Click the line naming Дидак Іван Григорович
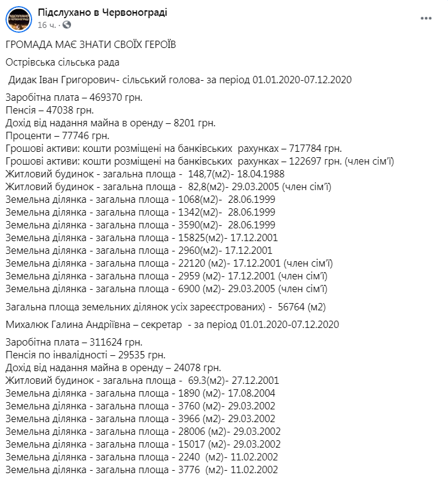 (x=180, y=80)
